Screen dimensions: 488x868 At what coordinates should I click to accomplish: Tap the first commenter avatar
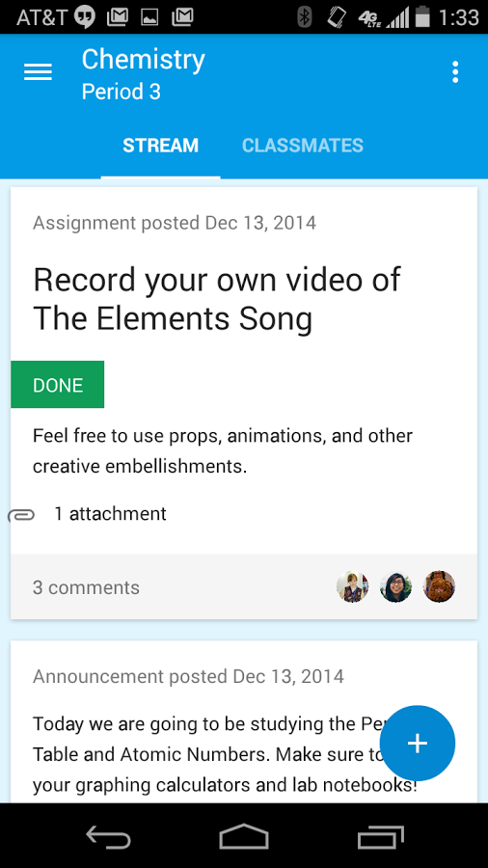pyautogui.click(x=352, y=586)
